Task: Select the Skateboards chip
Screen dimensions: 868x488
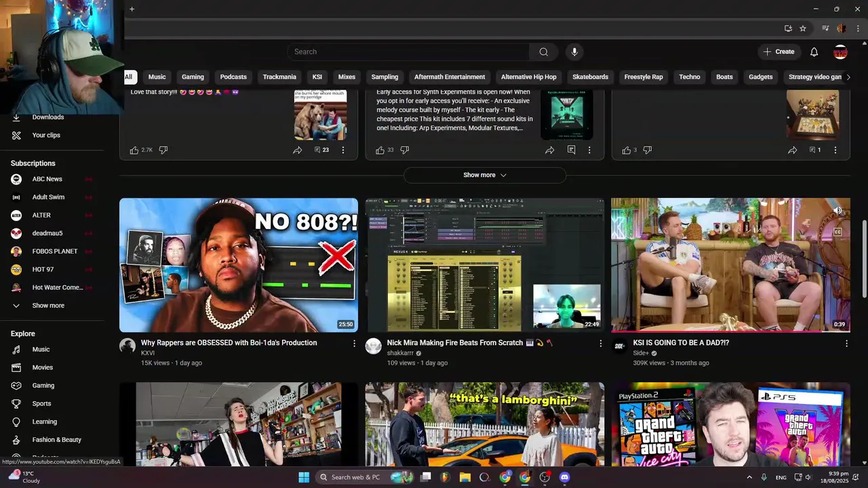Action: pyautogui.click(x=590, y=77)
